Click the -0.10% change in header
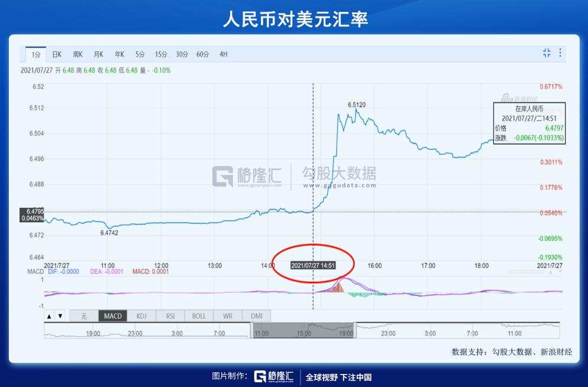588x387 pixels. 161,70
